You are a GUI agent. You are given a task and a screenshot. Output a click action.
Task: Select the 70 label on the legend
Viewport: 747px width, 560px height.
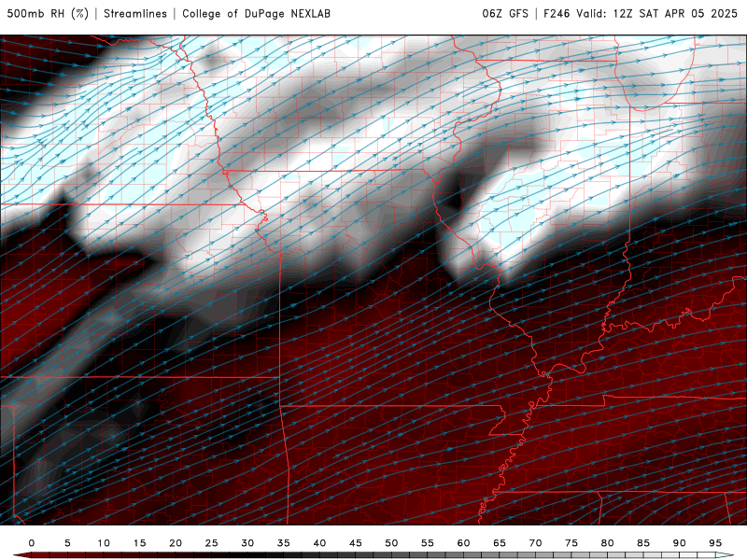click(x=535, y=543)
